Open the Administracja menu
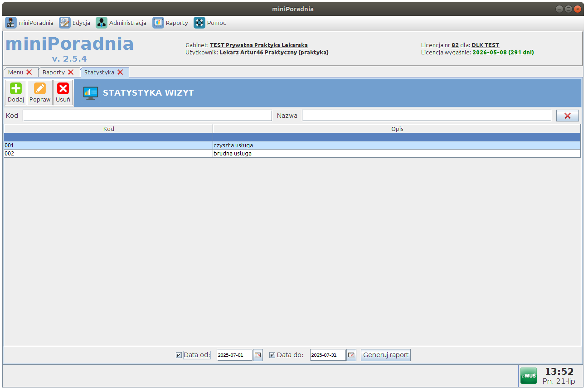Image resolution: width=588 pixels, height=392 pixels. 121,23
